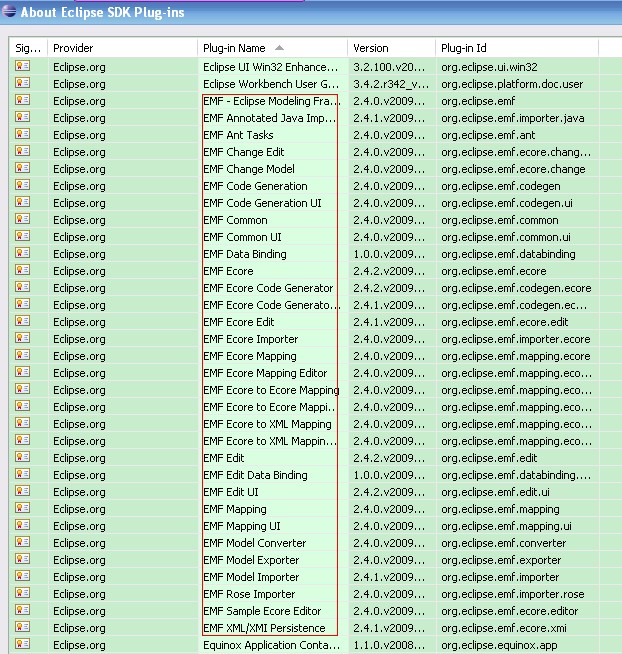The width and height of the screenshot is (622, 654).
Task: Select the 'EMF Edit Data Binding' plug-in name
Action: pyautogui.click(x=255, y=475)
